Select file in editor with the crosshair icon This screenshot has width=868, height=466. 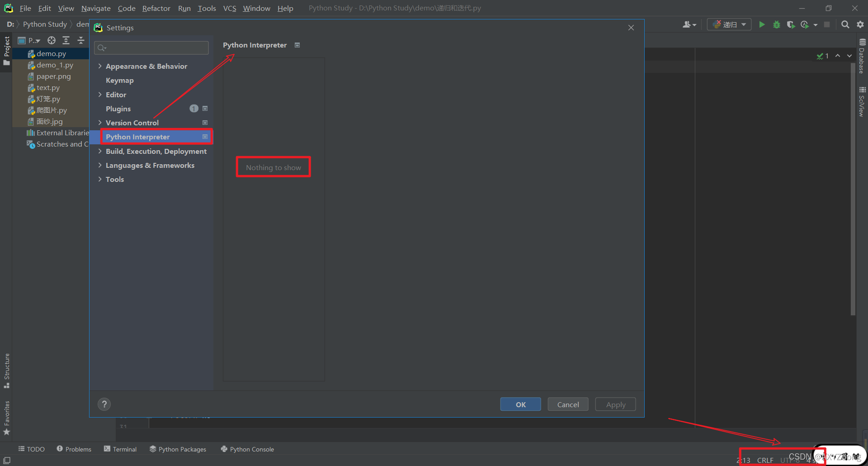51,40
